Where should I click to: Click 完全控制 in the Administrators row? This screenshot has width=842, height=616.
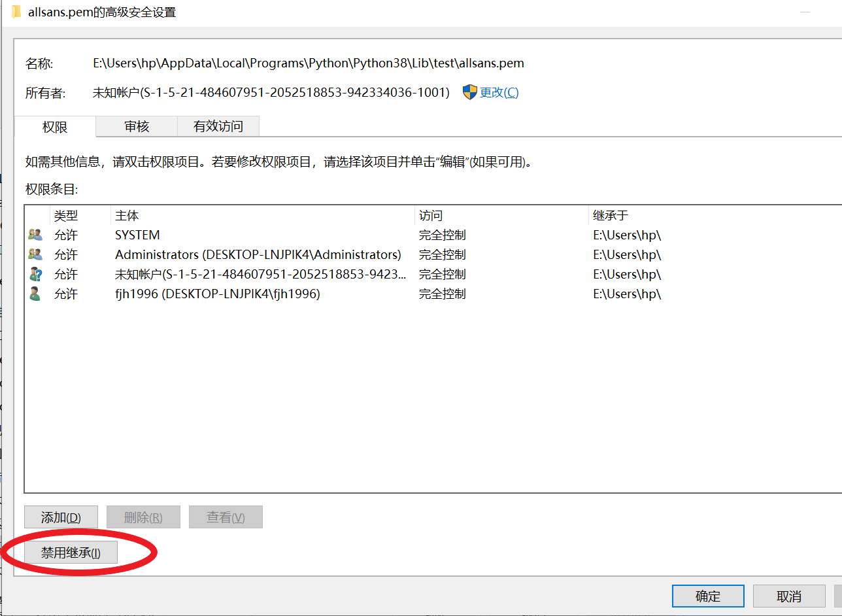point(443,254)
